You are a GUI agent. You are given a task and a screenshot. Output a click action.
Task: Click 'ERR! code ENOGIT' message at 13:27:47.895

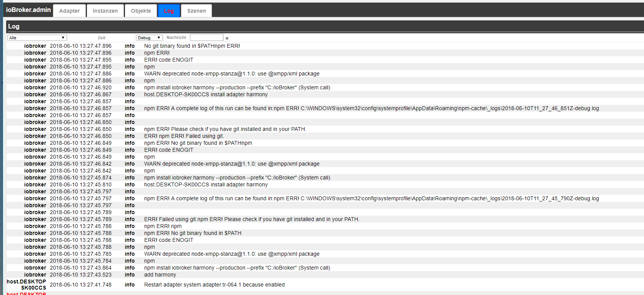coord(168,60)
